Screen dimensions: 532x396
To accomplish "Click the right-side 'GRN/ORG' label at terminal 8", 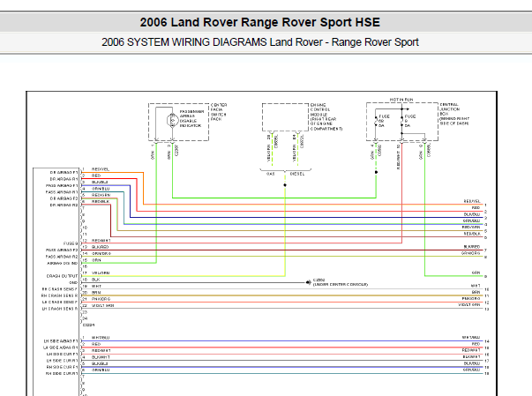I will coord(471,253).
